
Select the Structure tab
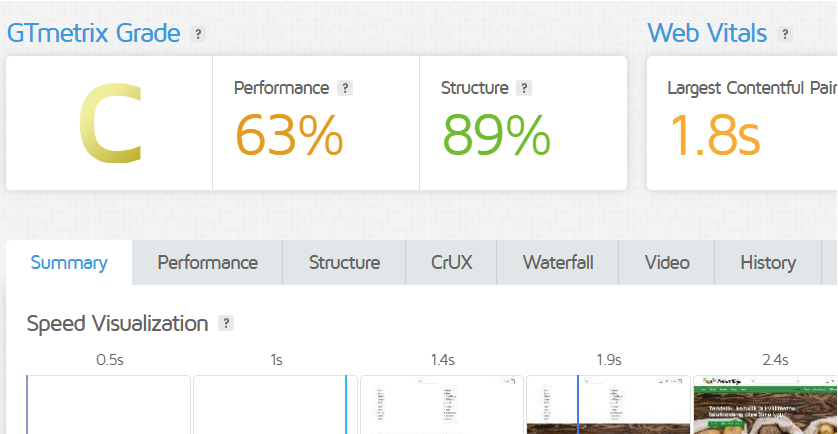click(344, 263)
